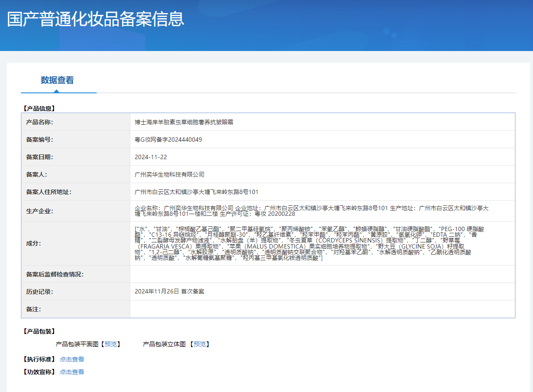Click the 成分 row label
Screen dimensions: 533x392
point(34,243)
